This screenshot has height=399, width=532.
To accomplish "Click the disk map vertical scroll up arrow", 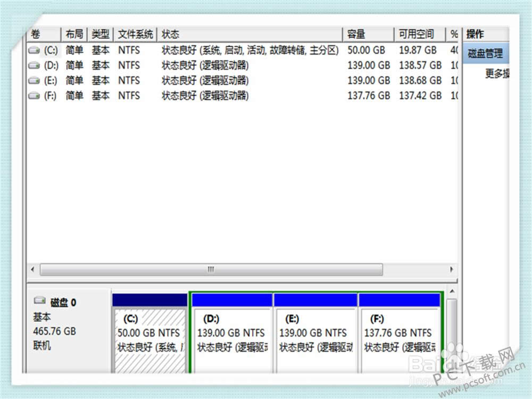I will (x=452, y=292).
